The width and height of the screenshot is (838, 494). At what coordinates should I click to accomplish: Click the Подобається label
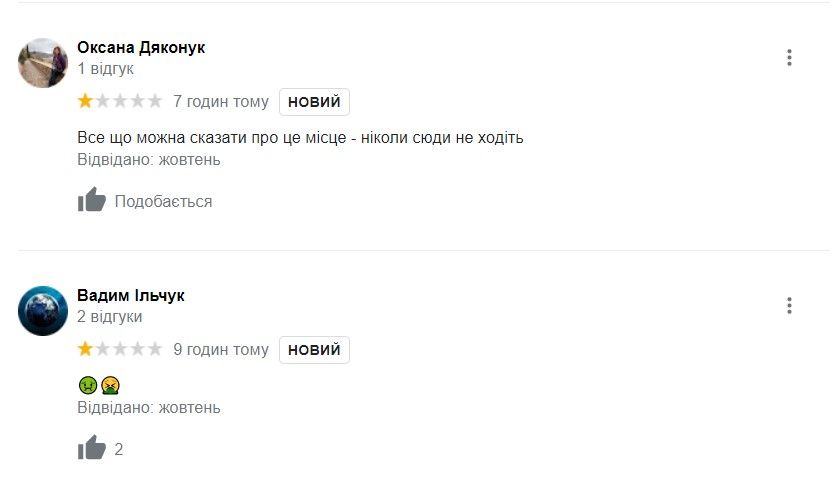(163, 202)
